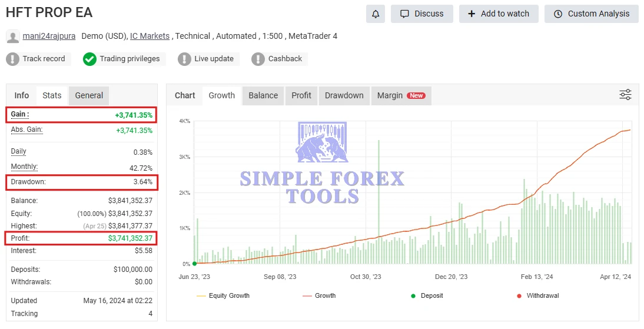Show the Drawdown chart tab

point(344,95)
